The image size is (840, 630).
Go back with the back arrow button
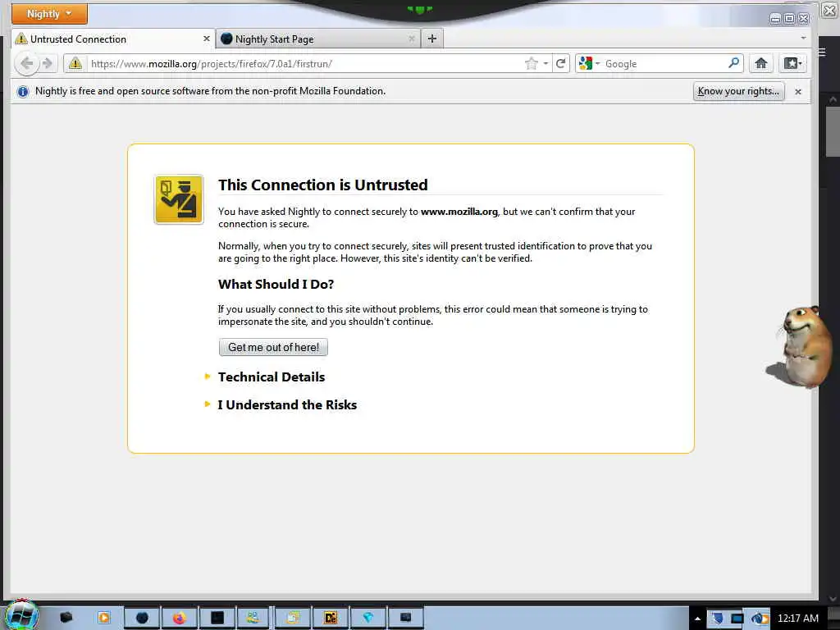(x=27, y=64)
